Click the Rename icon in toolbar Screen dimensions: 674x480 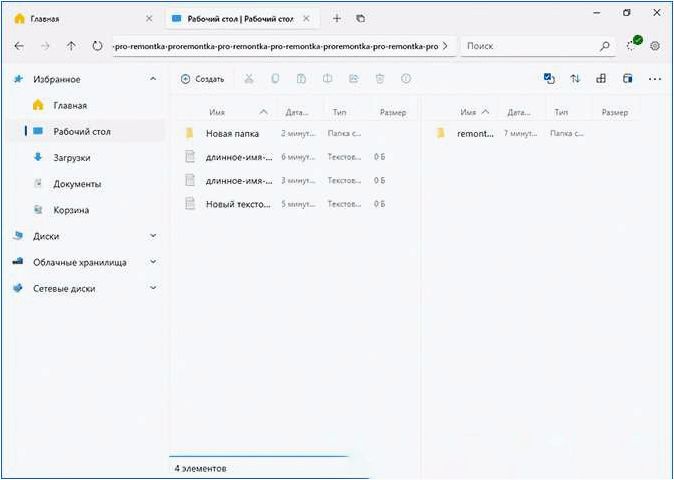(x=328, y=79)
